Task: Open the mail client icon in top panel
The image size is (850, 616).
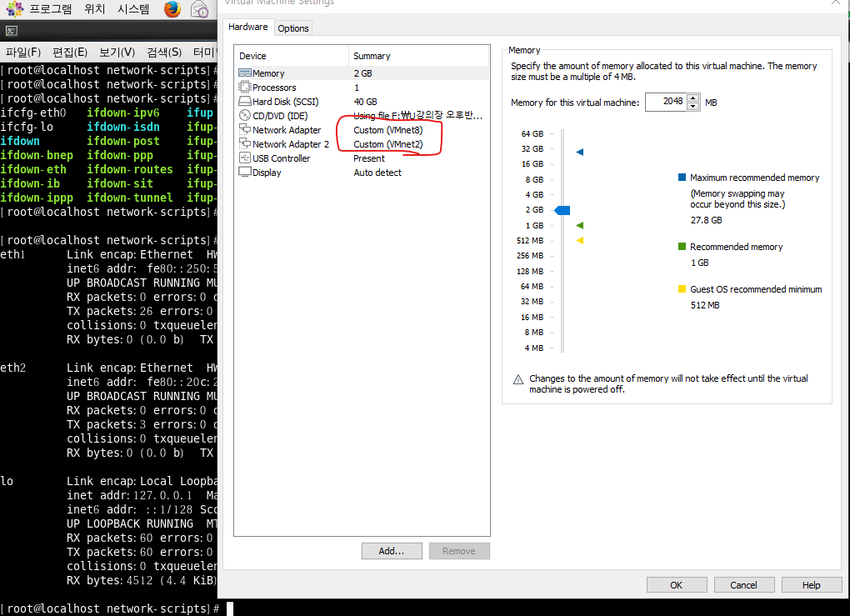Action: point(199,9)
